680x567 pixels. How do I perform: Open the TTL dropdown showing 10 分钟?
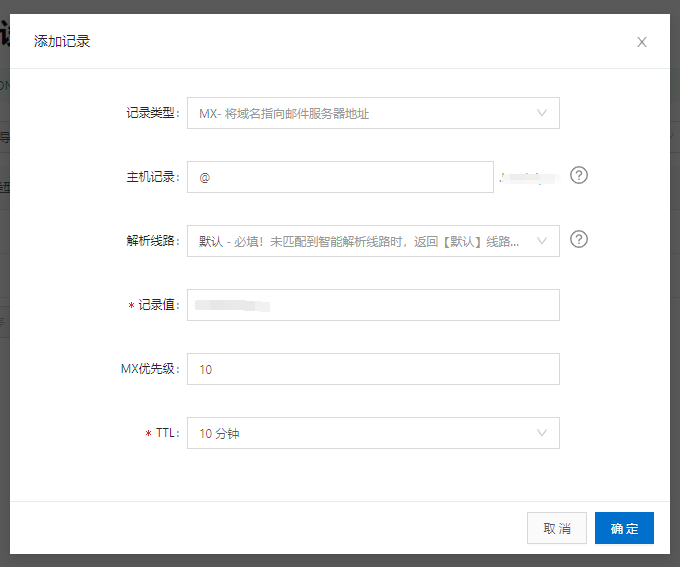(373, 433)
